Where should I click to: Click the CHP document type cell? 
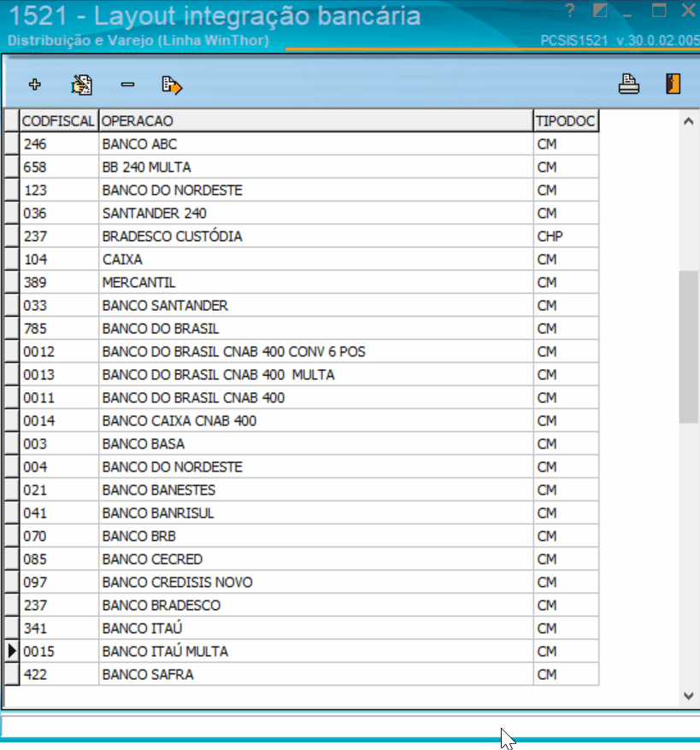point(566,237)
